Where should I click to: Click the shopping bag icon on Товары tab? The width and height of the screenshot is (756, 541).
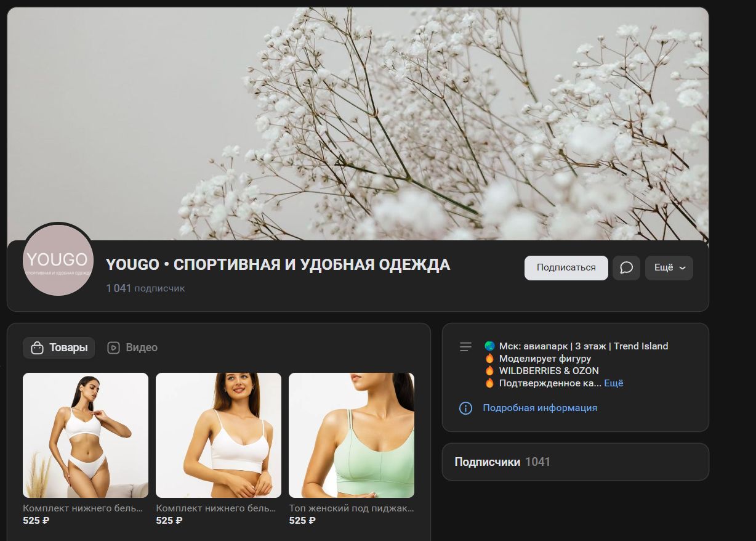click(x=38, y=348)
